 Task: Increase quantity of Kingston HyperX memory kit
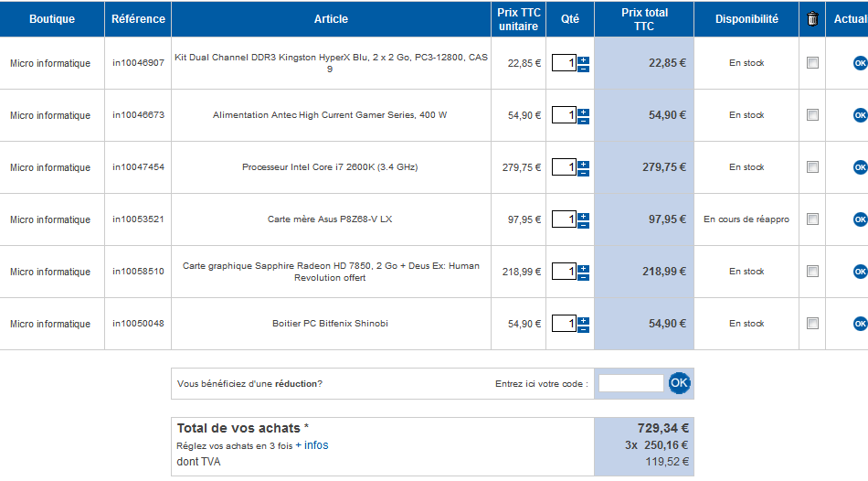point(584,59)
